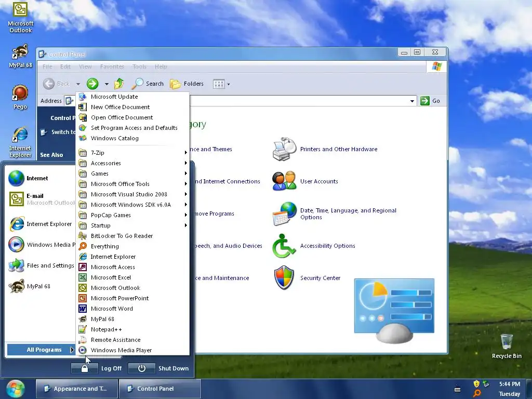The height and width of the screenshot is (399, 532).
Task: Click the green Forward arrow in Control Panel
Action: 92,84
